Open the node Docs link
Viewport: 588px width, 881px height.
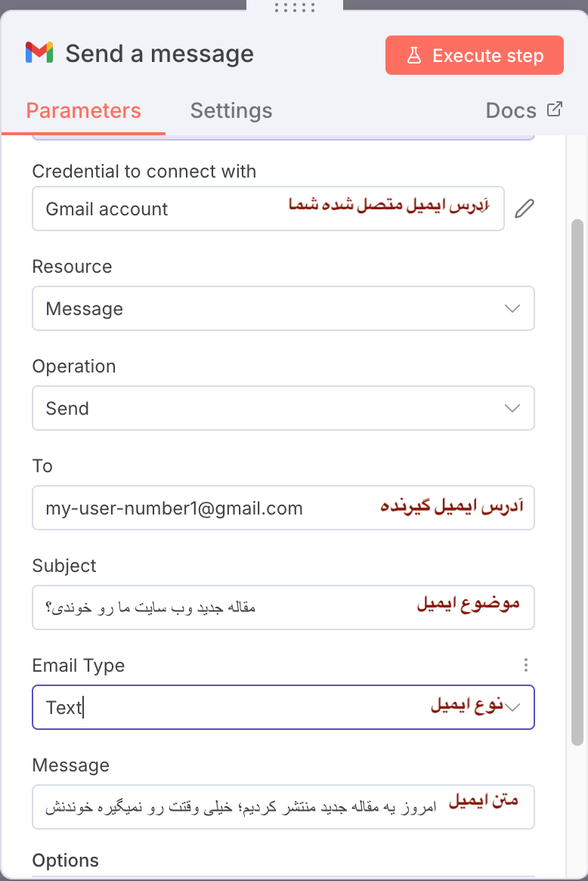point(511,110)
